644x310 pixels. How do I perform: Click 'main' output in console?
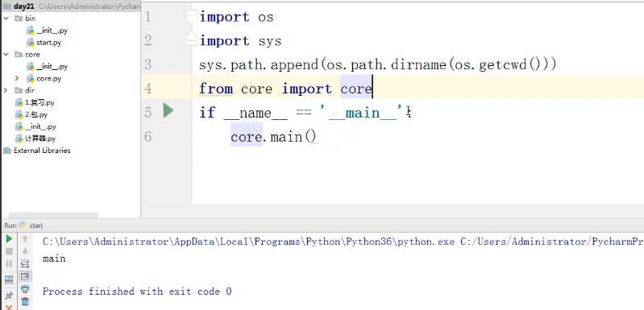click(x=54, y=258)
